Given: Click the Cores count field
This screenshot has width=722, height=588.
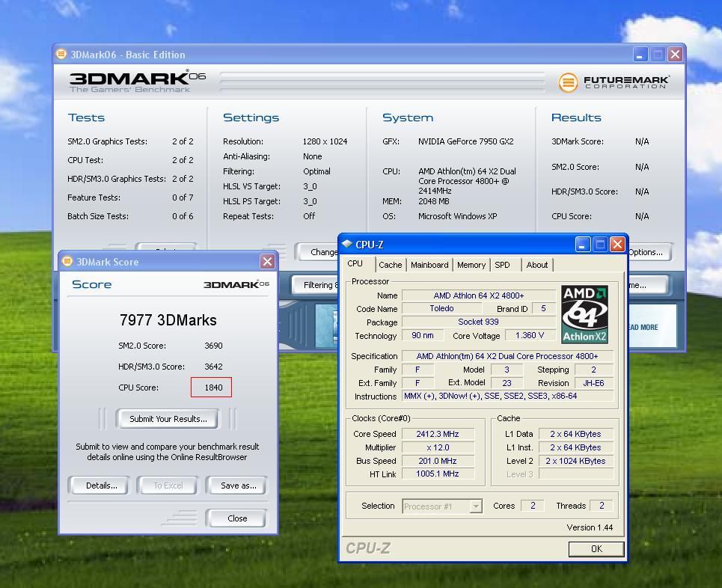Looking at the screenshot, I should 533,506.
